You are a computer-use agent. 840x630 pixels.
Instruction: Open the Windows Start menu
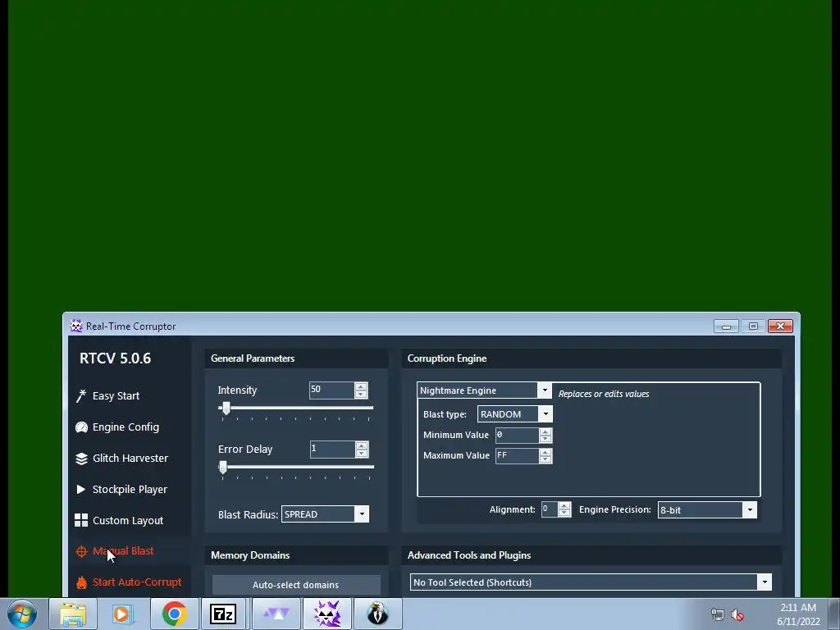[x=22, y=614]
